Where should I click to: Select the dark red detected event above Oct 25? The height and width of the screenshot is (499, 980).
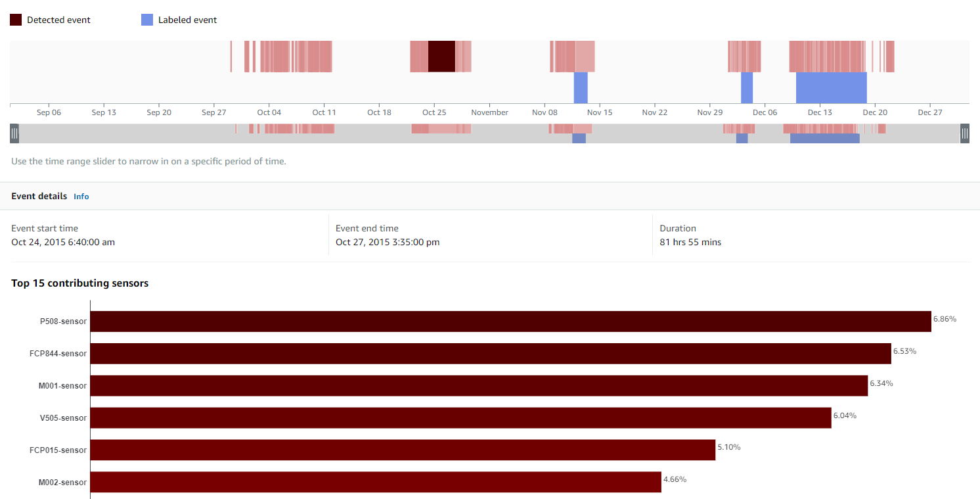point(441,57)
